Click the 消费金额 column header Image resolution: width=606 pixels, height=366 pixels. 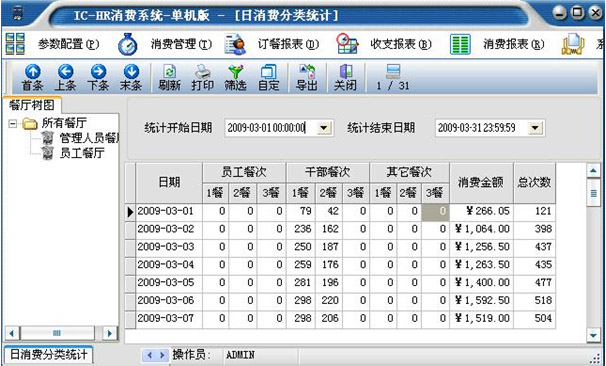coord(481,183)
